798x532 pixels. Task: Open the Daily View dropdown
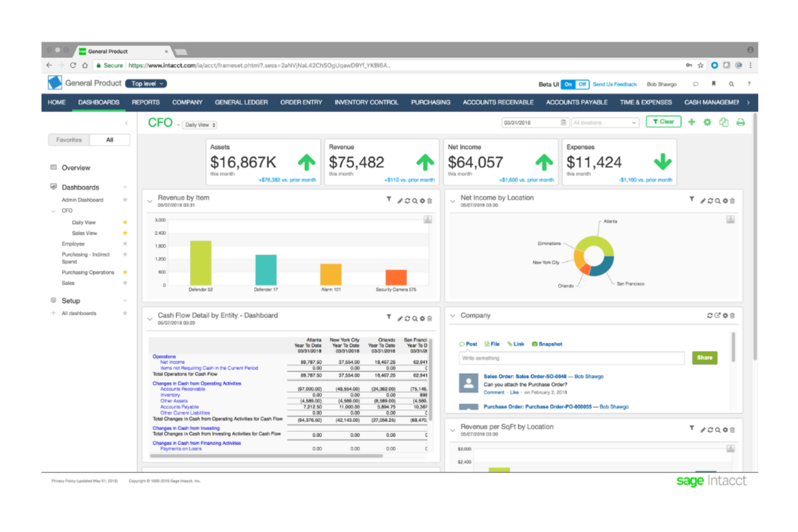click(199, 125)
